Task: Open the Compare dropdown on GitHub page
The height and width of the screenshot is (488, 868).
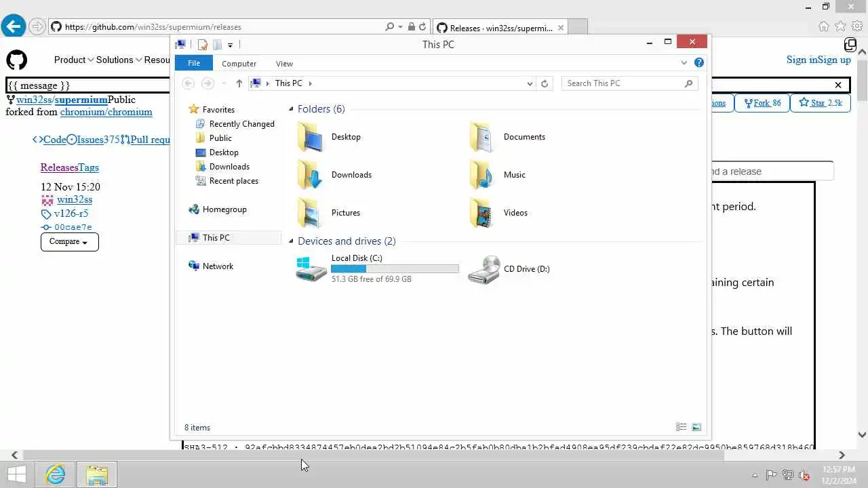Action: [70, 242]
